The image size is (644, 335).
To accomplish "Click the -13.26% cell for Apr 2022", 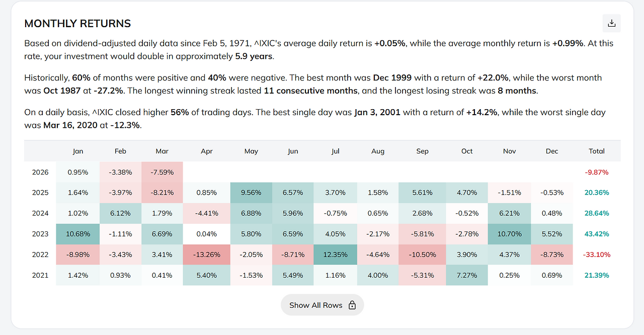I will coord(207,255).
